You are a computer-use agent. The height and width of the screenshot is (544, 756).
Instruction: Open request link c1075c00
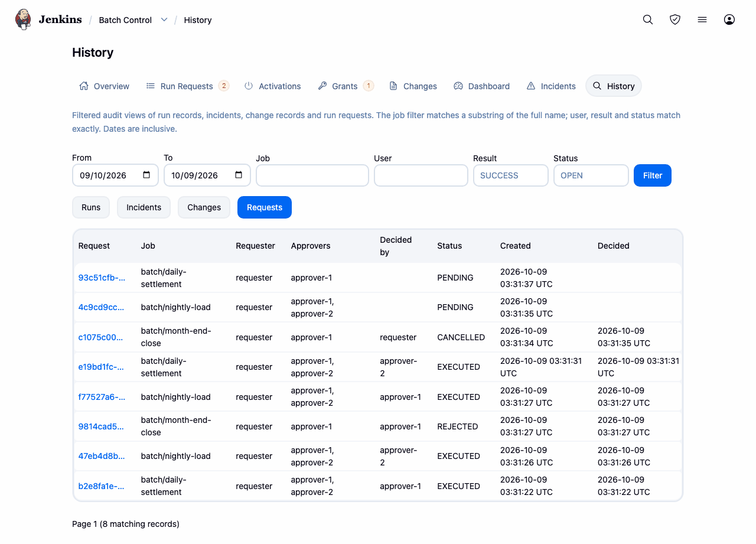click(x=101, y=337)
